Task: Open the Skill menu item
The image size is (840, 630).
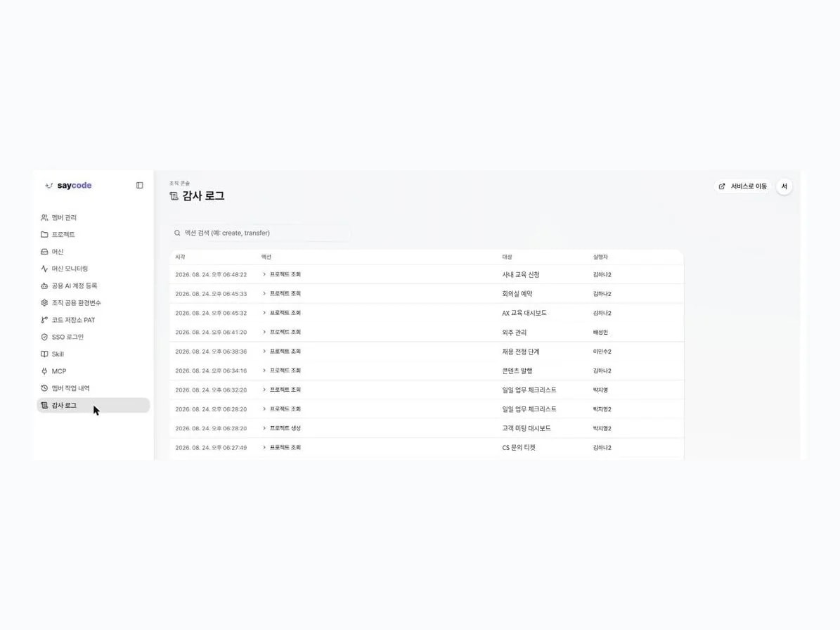Action: point(93,354)
